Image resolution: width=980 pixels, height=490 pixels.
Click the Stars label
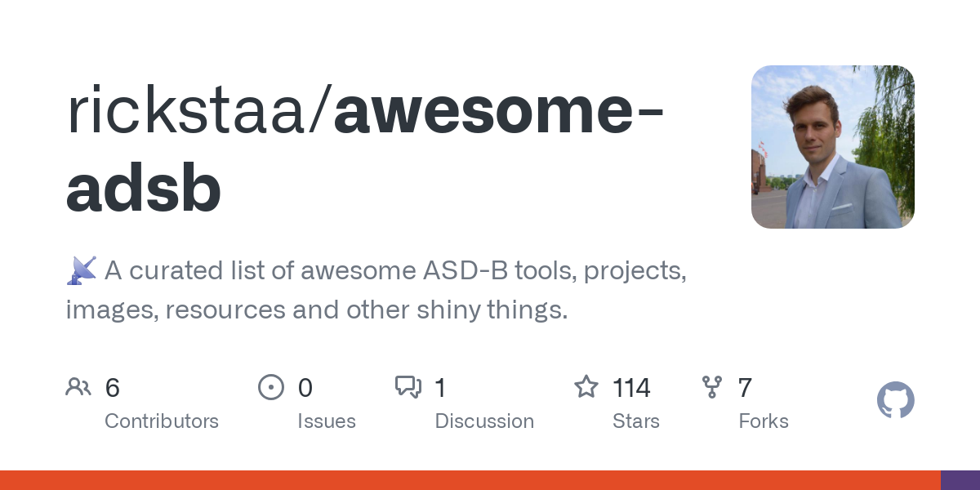coord(635,421)
